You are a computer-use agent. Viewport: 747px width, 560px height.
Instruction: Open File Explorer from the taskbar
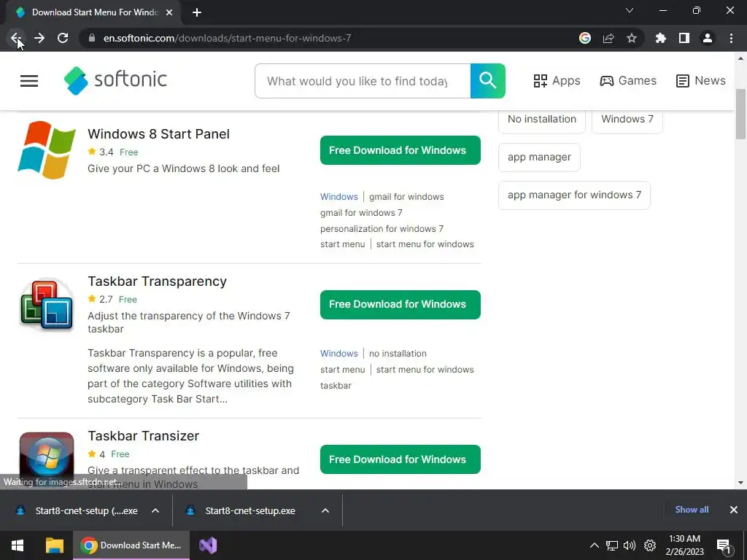(54, 545)
